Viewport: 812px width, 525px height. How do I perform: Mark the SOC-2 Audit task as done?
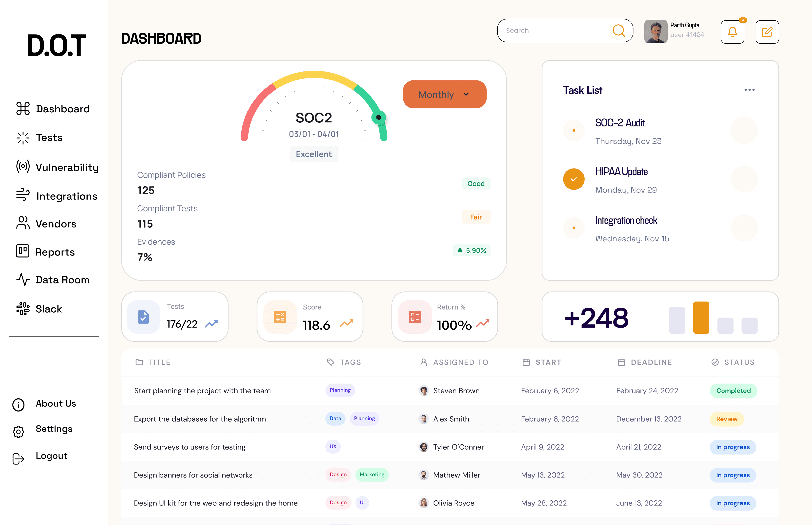tap(574, 130)
